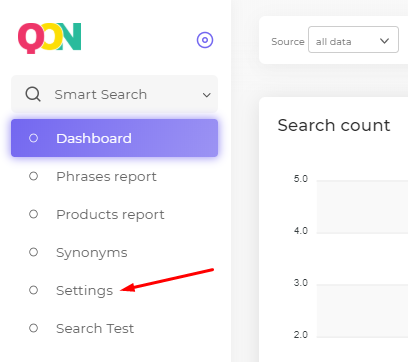Screen dimensions: 408x362
Task: Select the Dashboard menu item
Action: click(x=114, y=138)
